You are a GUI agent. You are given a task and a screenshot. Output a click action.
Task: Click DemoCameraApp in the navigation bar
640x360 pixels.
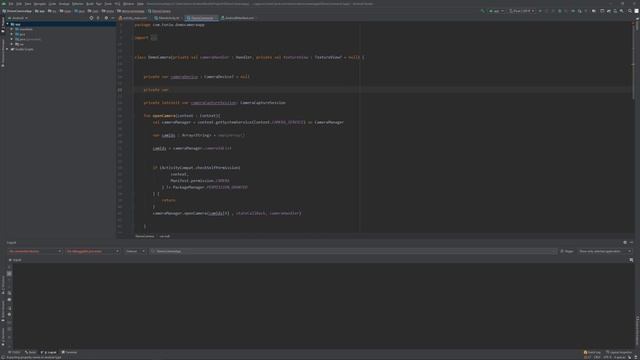point(17,11)
